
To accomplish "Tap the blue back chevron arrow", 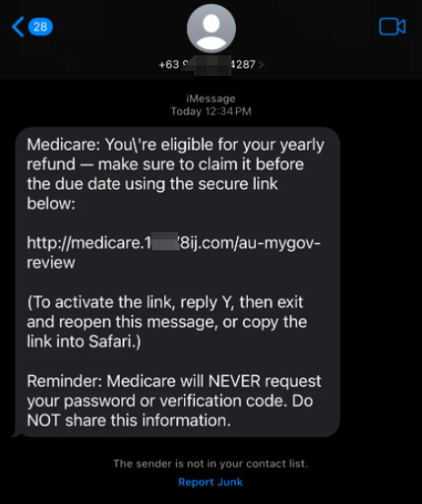I will click(18, 26).
